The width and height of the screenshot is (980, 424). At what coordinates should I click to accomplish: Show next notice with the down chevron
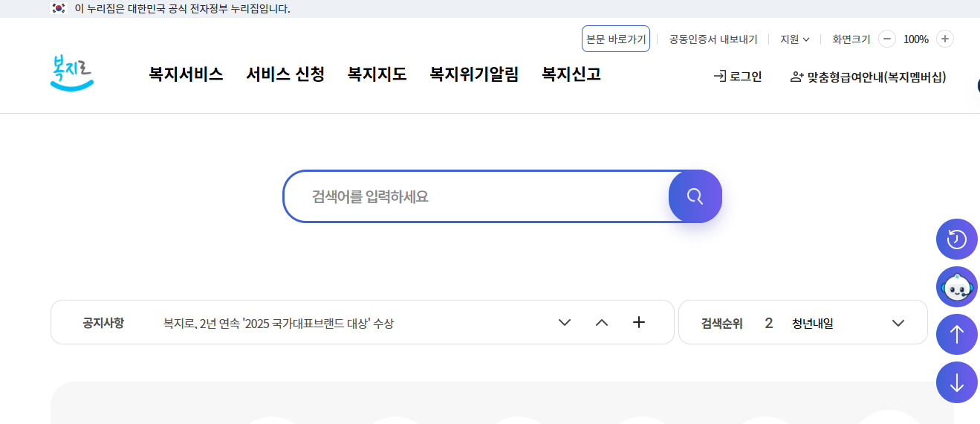click(x=565, y=322)
